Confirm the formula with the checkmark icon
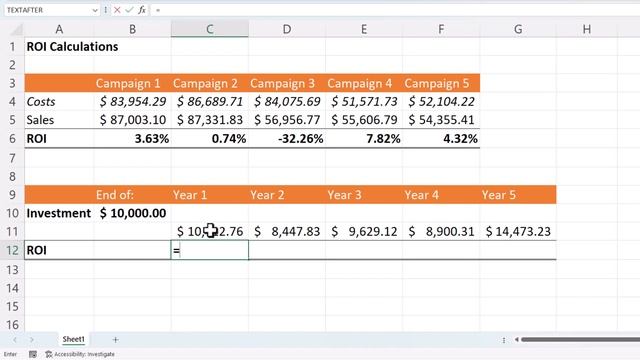Viewport: 640px width, 360px height. point(129,10)
